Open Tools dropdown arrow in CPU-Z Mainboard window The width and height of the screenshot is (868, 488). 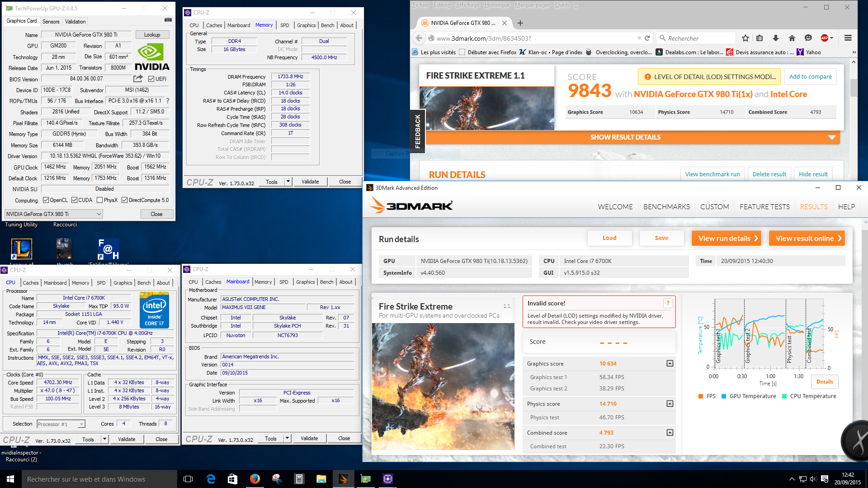[287, 438]
